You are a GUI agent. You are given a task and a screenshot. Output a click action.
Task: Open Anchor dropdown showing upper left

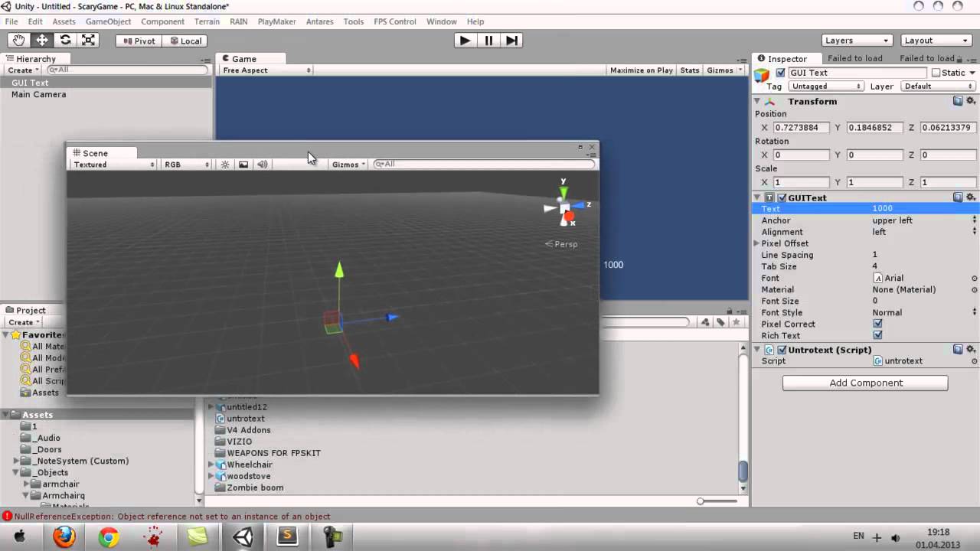pyautogui.click(x=924, y=220)
